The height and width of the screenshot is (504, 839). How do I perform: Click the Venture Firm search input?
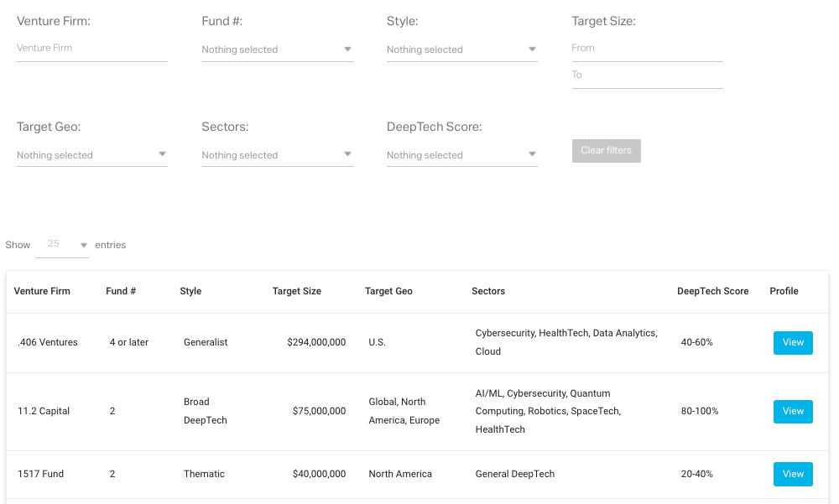pos(92,48)
